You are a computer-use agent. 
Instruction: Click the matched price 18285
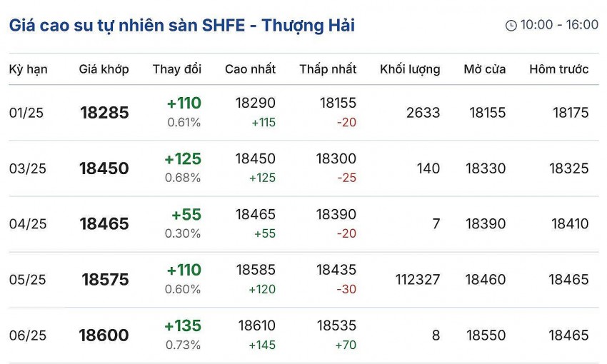coord(104,113)
